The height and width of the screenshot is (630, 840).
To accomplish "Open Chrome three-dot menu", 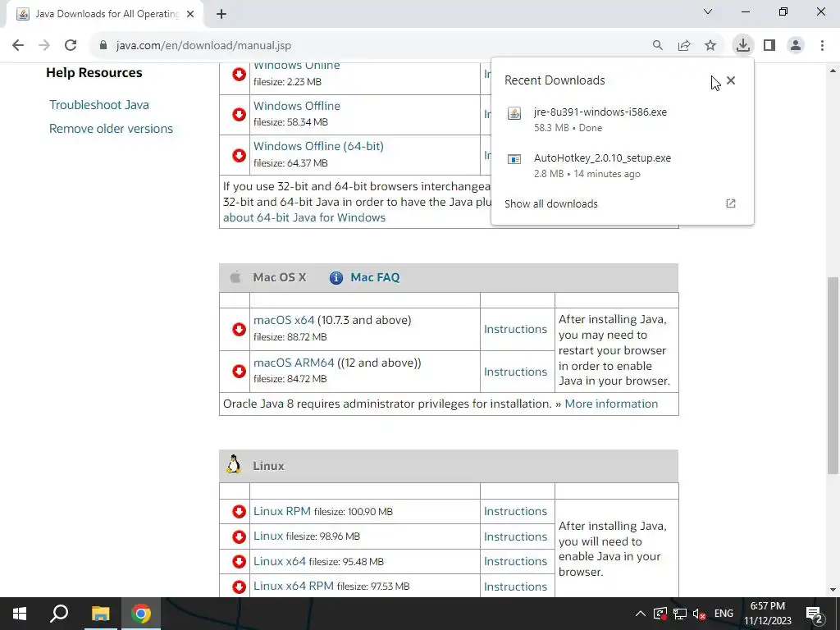I will pyautogui.click(x=822, y=46).
